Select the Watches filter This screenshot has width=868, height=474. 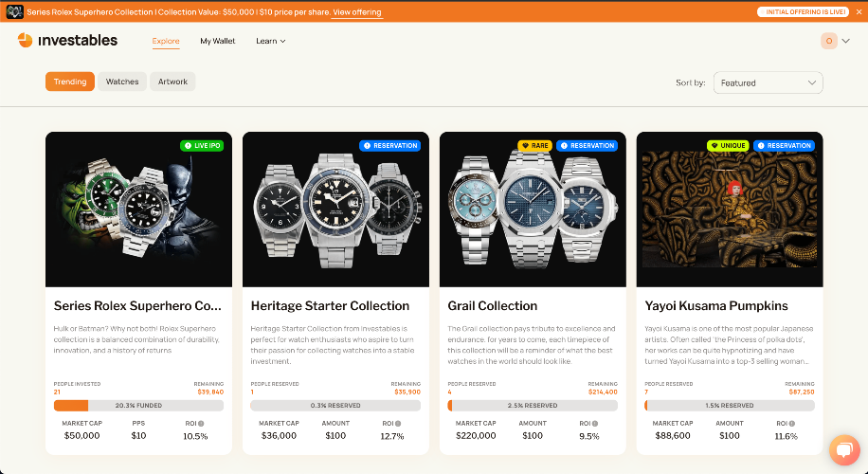(x=122, y=82)
